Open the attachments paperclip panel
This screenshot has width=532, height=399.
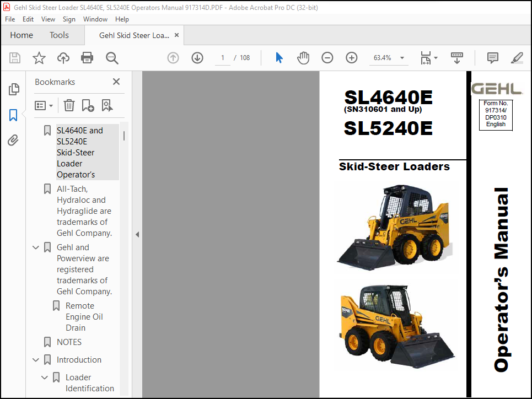pos(13,140)
